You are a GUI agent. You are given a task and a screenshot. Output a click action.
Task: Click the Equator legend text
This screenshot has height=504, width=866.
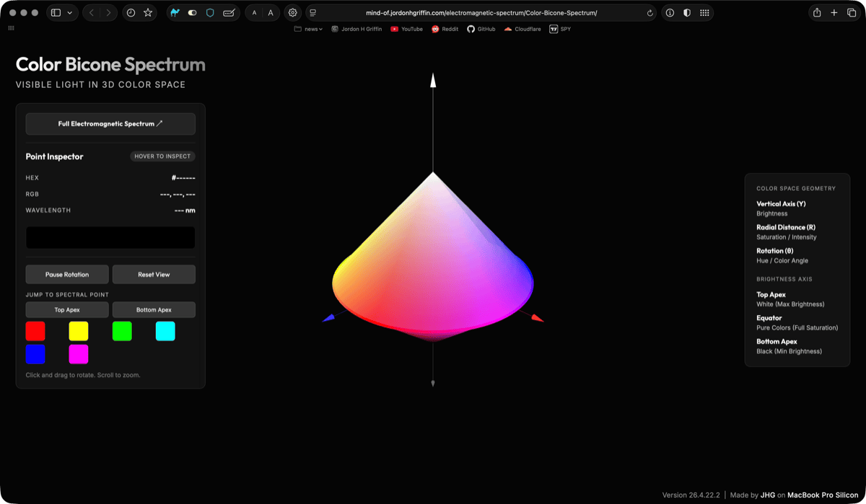pyautogui.click(x=769, y=318)
